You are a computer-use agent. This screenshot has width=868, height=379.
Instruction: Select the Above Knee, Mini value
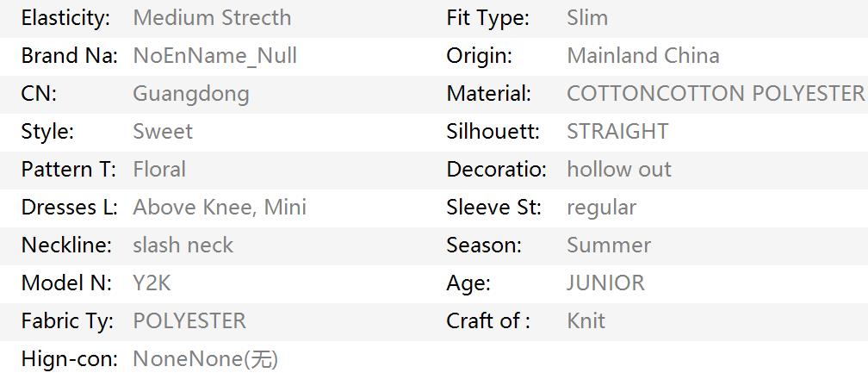tap(220, 208)
